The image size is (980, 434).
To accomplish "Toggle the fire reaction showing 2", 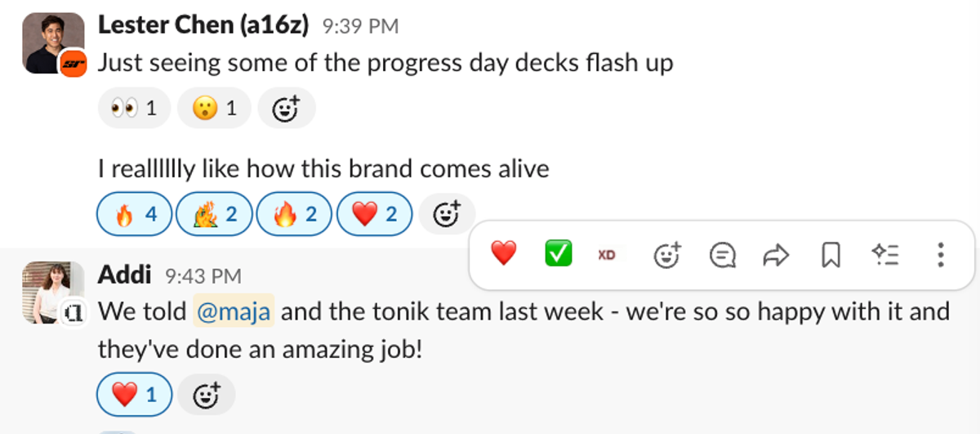I will click(x=294, y=215).
